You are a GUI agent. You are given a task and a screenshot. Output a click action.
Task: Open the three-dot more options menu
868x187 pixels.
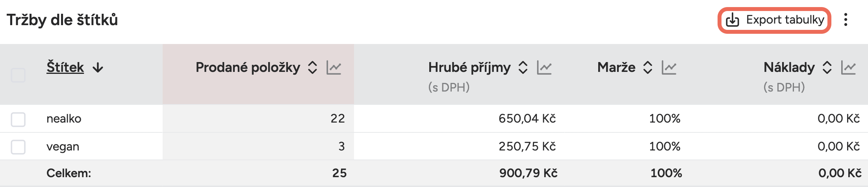point(846,20)
